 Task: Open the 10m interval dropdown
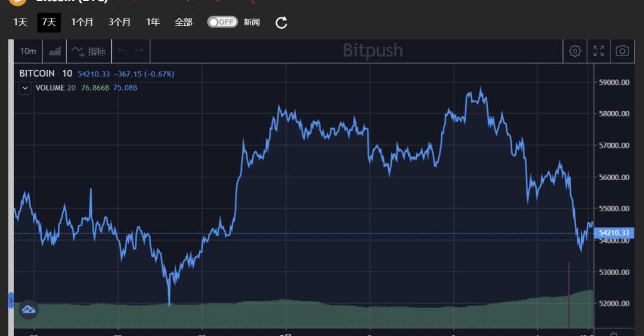(28, 51)
